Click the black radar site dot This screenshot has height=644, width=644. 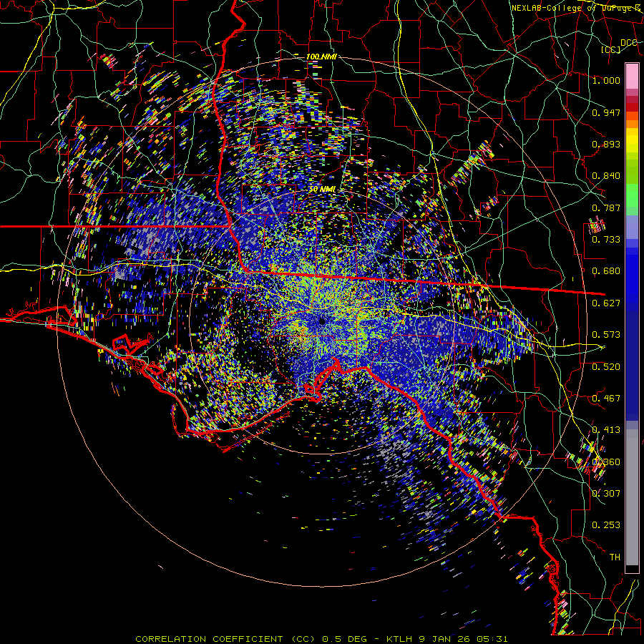pos(322,321)
